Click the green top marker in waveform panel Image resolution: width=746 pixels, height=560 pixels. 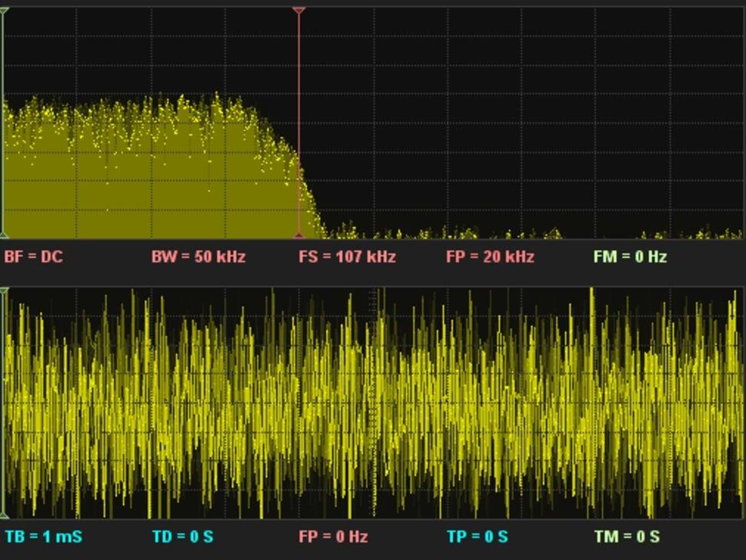pos(4,292)
